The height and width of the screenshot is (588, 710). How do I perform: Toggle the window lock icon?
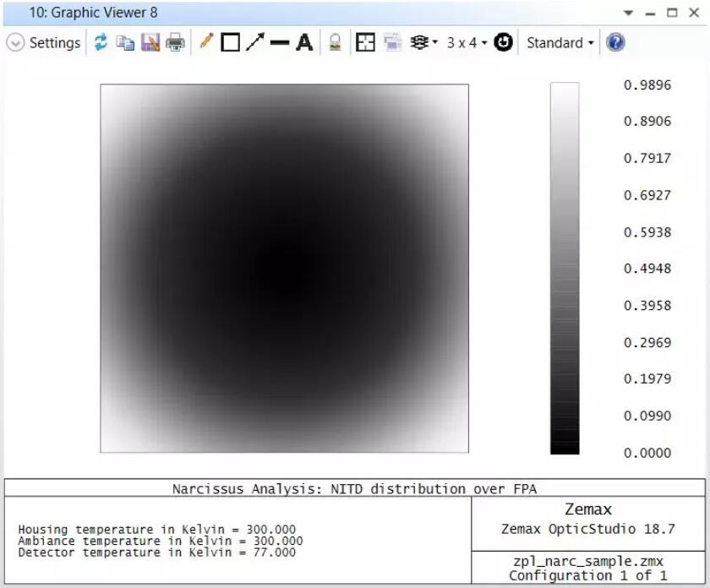click(x=335, y=42)
